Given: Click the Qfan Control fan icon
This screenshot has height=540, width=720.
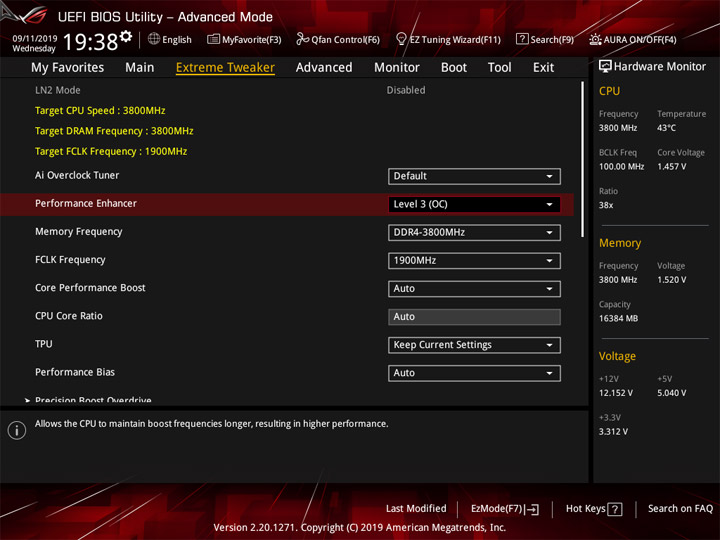Looking at the screenshot, I should pos(302,39).
